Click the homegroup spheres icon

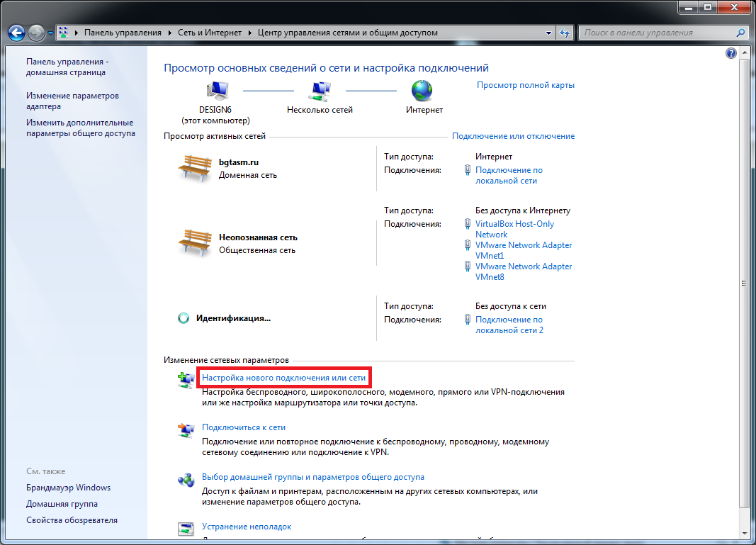point(186,480)
